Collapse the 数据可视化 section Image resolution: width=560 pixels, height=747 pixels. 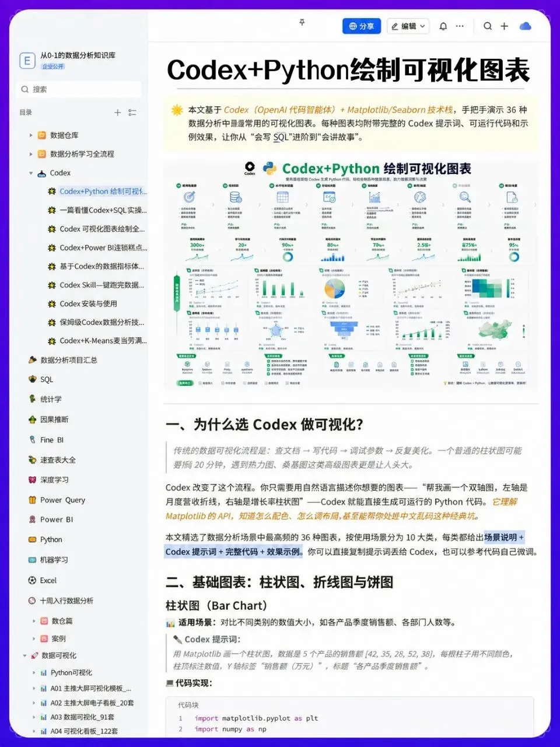coord(24,656)
